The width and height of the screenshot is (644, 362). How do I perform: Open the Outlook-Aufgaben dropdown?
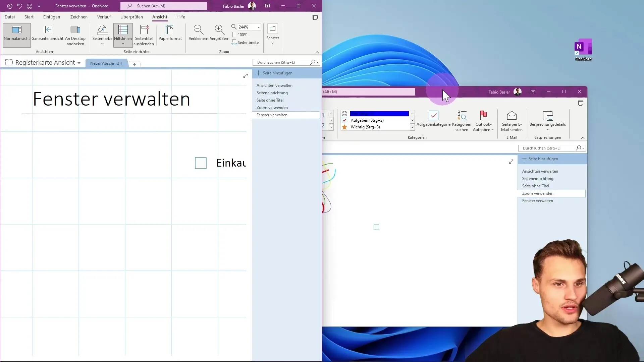point(483,121)
